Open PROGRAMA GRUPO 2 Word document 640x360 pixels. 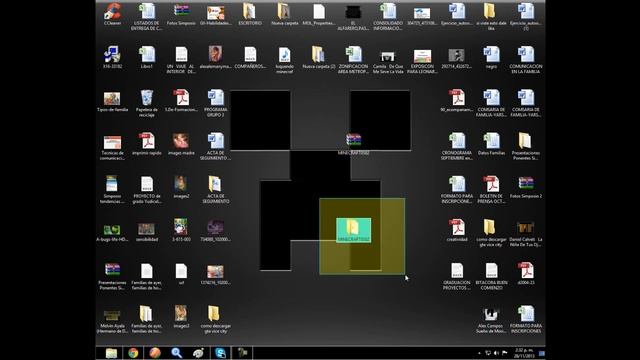(x=216, y=103)
